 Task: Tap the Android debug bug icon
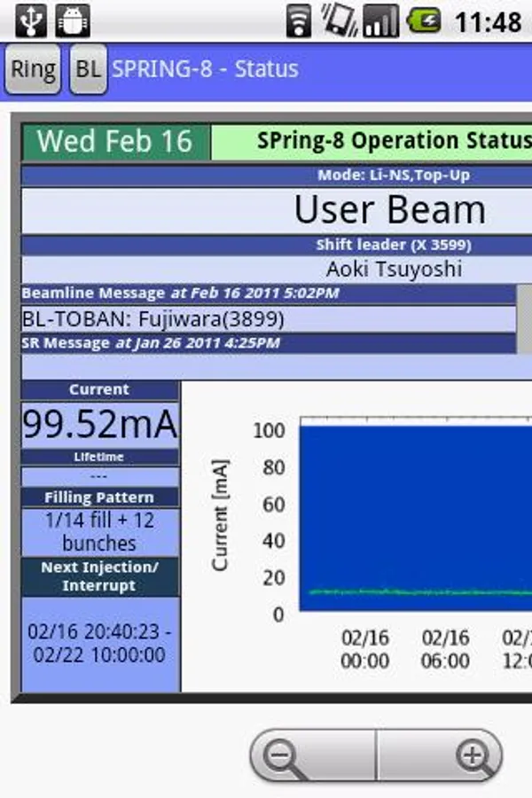73,20
